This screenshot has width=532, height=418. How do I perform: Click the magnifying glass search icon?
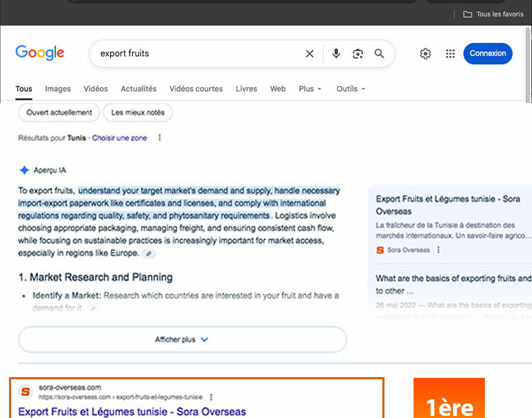click(379, 53)
